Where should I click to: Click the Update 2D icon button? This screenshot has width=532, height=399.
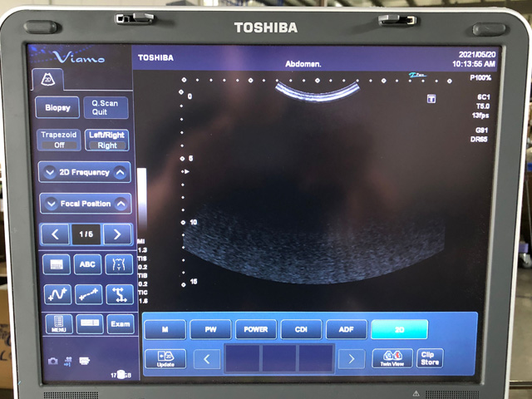pyautogui.click(x=165, y=359)
